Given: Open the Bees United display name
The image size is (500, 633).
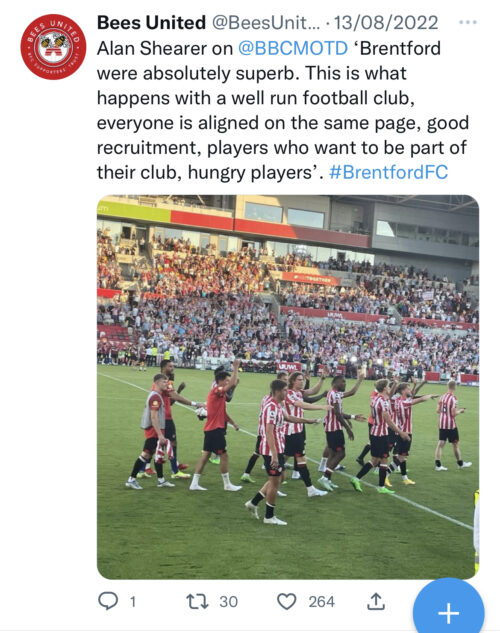Looking at the screenshot, I should (151, 23).
